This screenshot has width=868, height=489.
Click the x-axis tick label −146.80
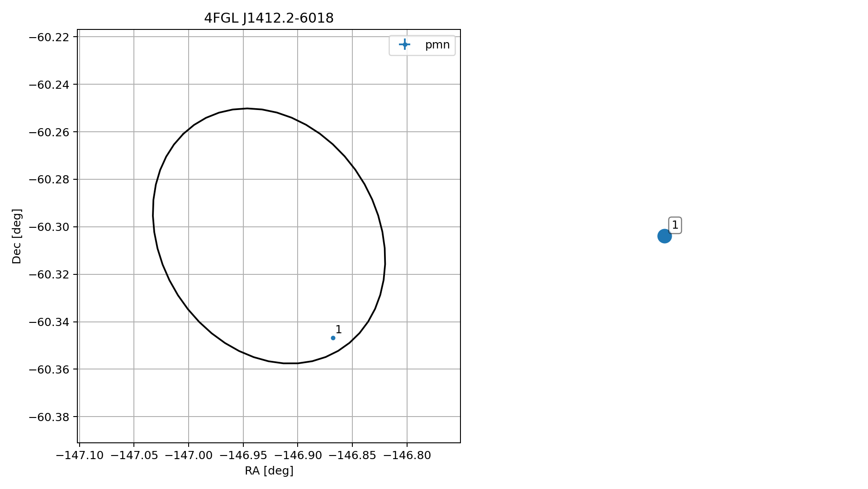click(407, 455)
